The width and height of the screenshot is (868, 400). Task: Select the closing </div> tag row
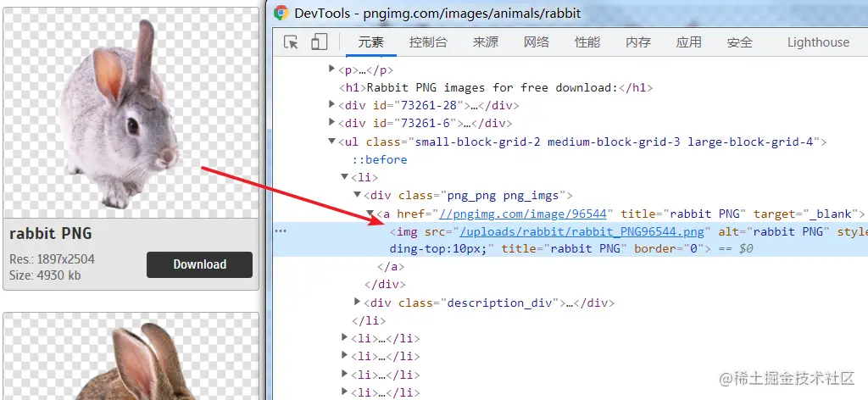tap(386, 285)
